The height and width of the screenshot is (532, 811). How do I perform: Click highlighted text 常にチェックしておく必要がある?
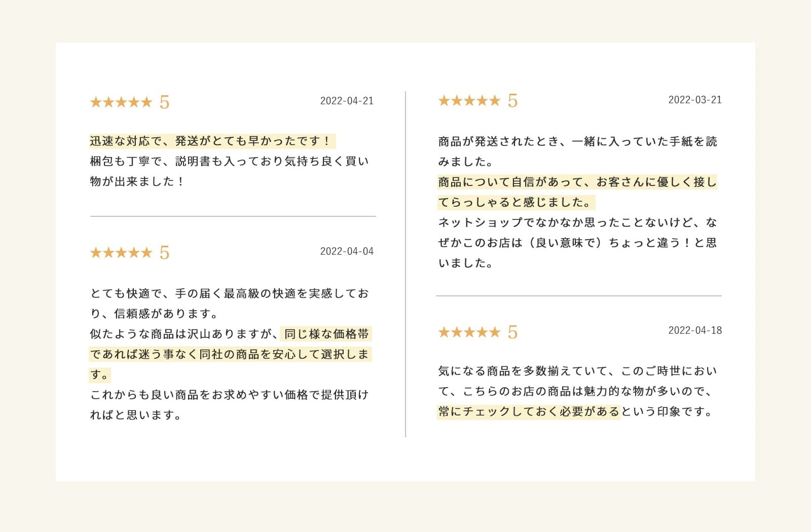coord(529,411)
